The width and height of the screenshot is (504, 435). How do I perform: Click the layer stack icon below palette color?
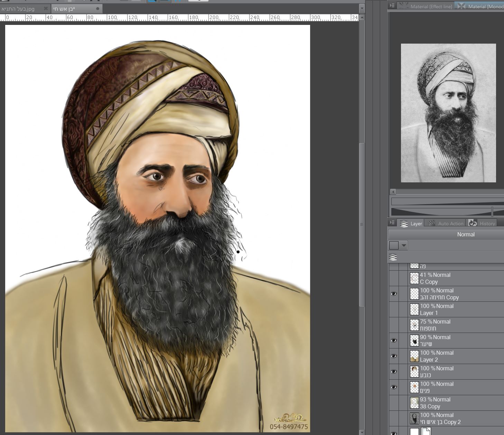coord(393,257)
